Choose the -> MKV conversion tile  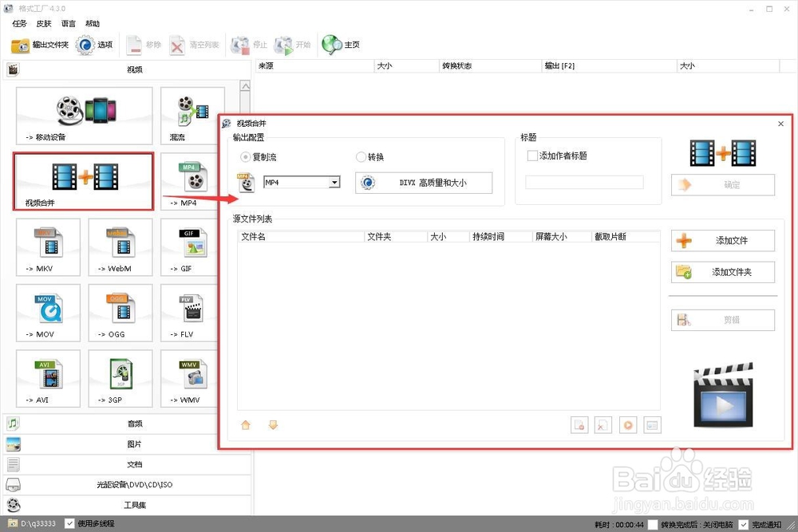pos(48,247)
